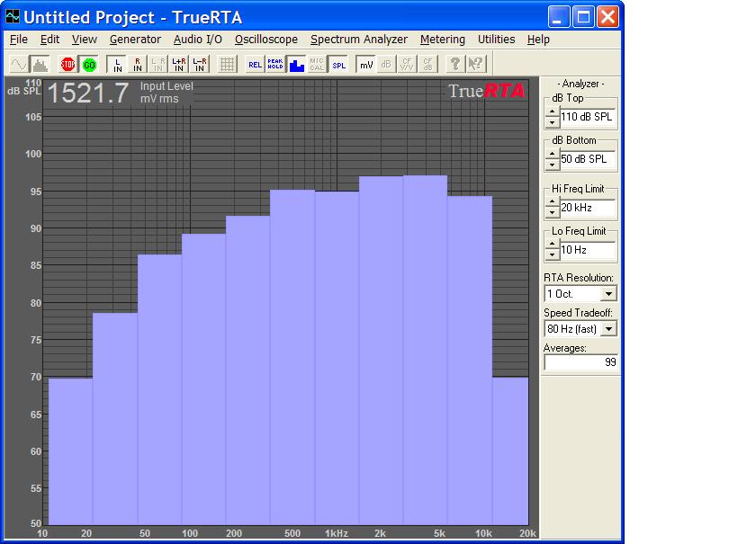Image resolution: width=756 pixels, height=544 pixels.
Task: Open the Help menu
Action: (538, 40)
